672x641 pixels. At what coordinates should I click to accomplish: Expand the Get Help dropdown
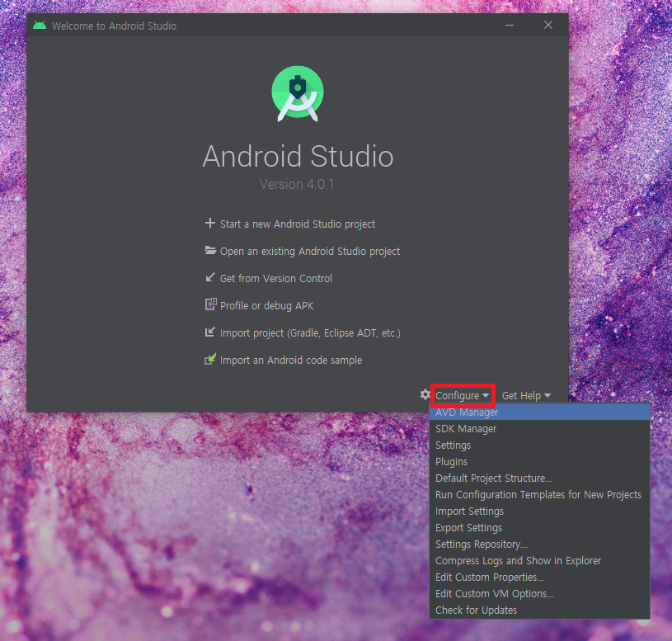tap(526, 396)
